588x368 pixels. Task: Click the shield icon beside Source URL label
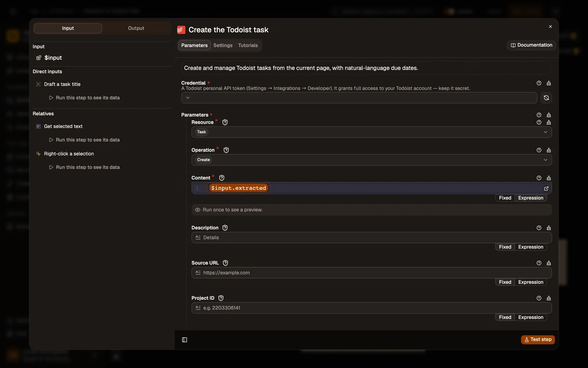(225, 263)
